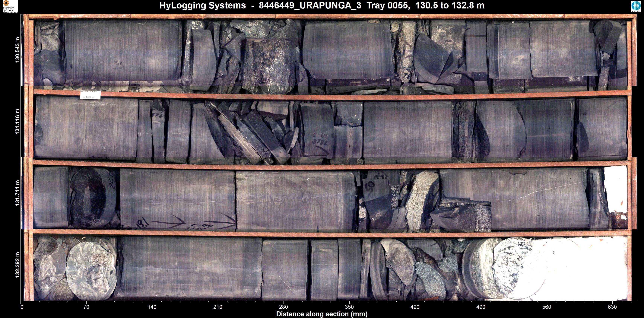644x318 pixels.
Task: Click the Distance along section axis label
Action: pyautogui.click(x=322, y=314)
